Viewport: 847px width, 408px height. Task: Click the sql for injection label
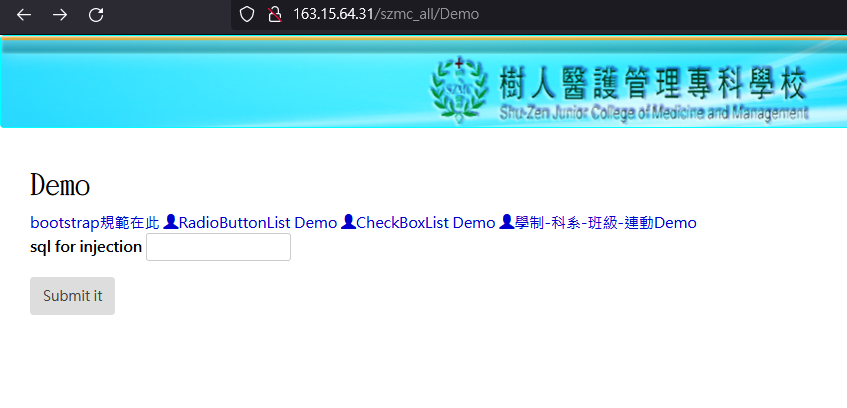click(x=86, y=247)
